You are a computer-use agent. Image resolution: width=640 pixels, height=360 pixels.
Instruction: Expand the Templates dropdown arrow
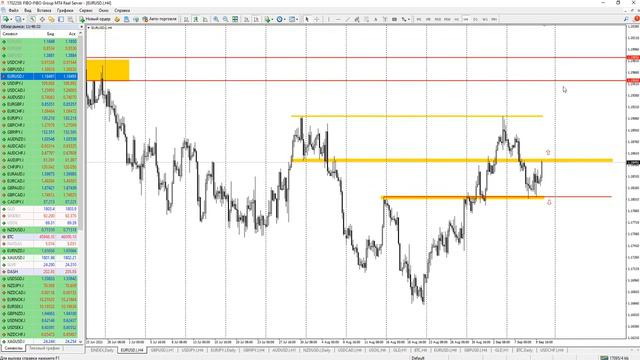tap(297, 19)
